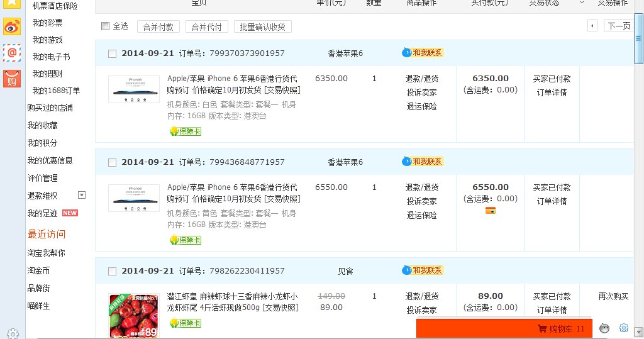Viewport: 644px width, 339px height.
Task: Open 机票酒店保险 in sidebar
Action: (55, 6)
